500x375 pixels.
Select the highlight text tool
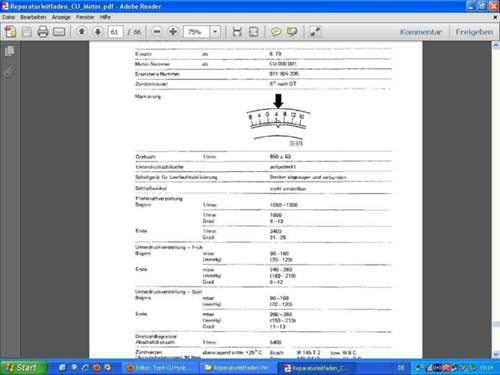pyautogui.click(x=292, y=32)
